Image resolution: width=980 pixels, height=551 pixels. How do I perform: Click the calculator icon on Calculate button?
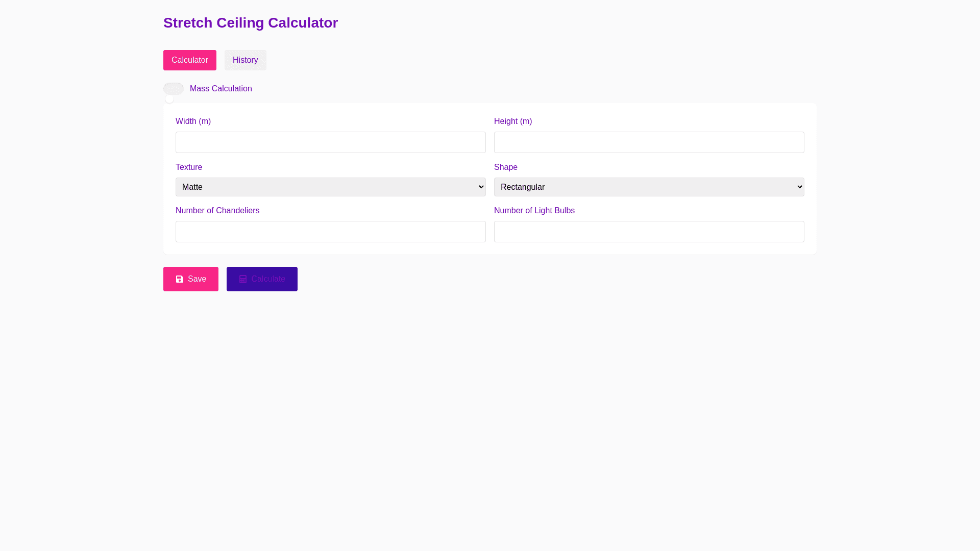pyautogui.click(x=243, y=279)
